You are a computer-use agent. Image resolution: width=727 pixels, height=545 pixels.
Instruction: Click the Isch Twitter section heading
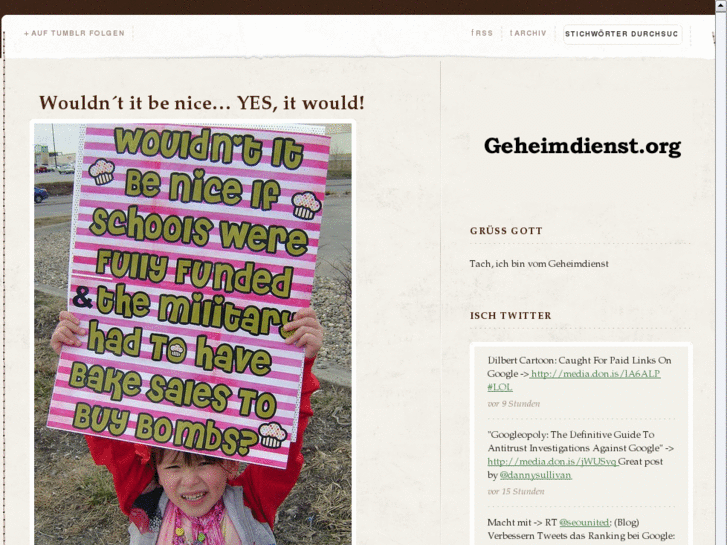tap(510, 315)
